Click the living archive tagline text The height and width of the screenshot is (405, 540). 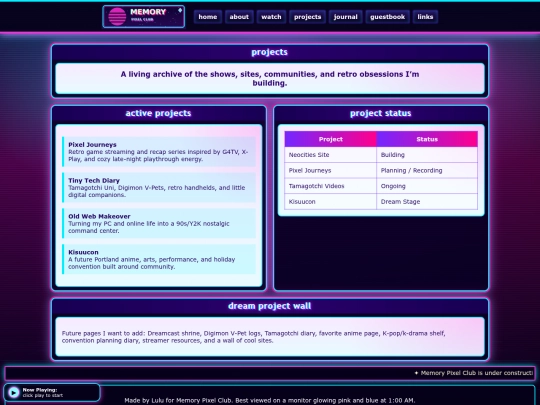pyautogui.click(x=270, y=79)
